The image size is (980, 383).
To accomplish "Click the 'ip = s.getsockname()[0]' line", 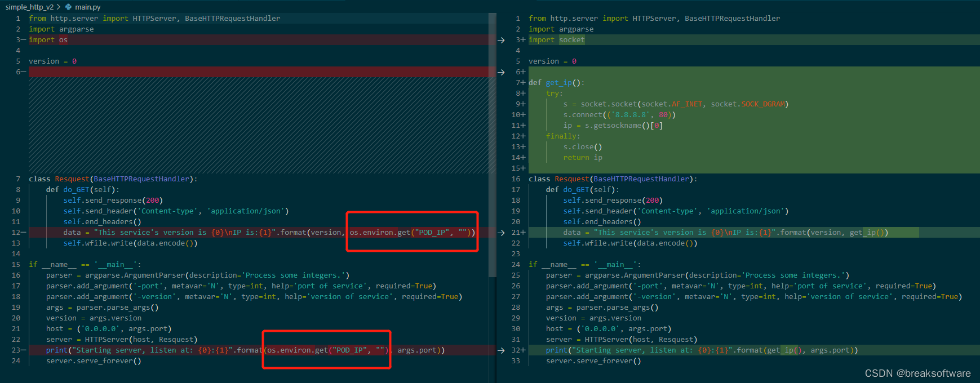I will [613, 126].
